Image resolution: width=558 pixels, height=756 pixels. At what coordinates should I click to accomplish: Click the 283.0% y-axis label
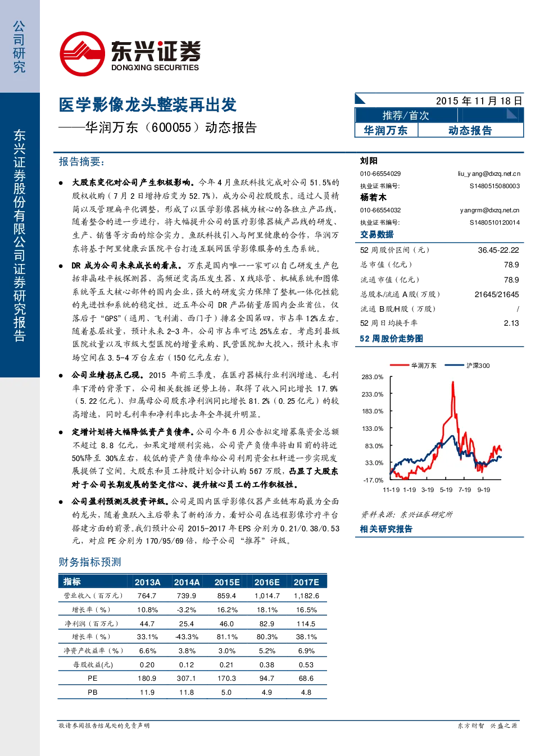click(x=373, y=377)
